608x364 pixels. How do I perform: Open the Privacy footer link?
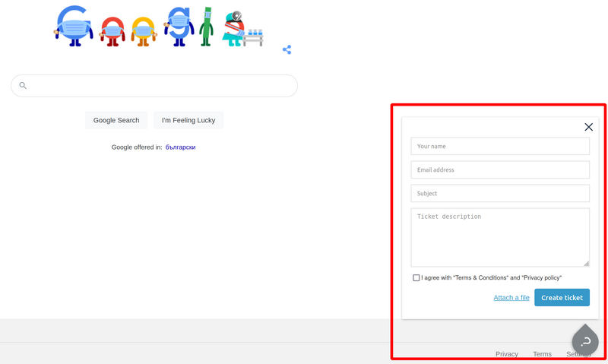(x=506, y=354)
